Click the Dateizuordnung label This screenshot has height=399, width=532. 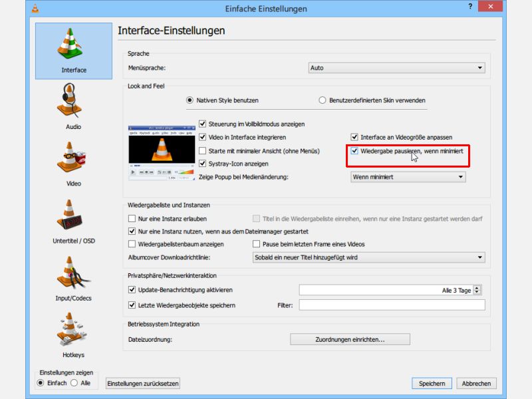(x=150, y=340)
